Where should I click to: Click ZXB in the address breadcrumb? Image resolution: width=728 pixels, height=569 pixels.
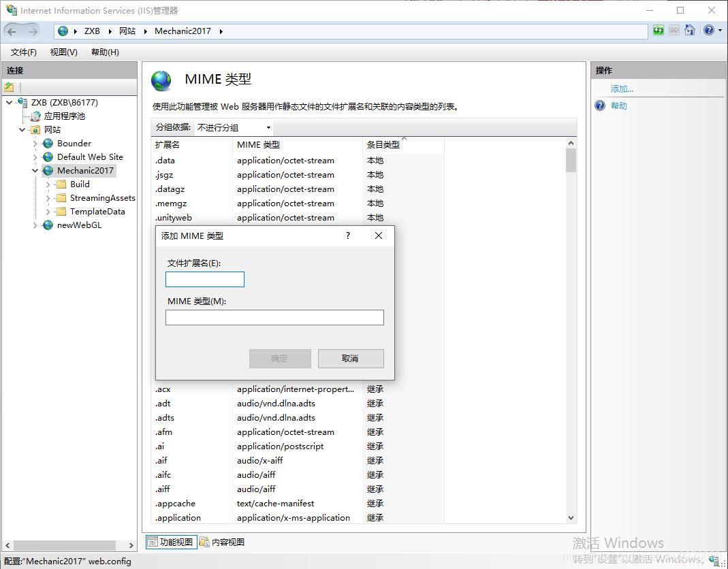point(92,31)
